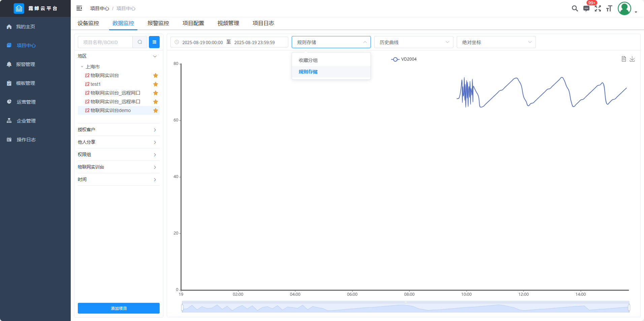Click the blue list view icon
This screenshot has width=644, height=321.
pos(154,42)
